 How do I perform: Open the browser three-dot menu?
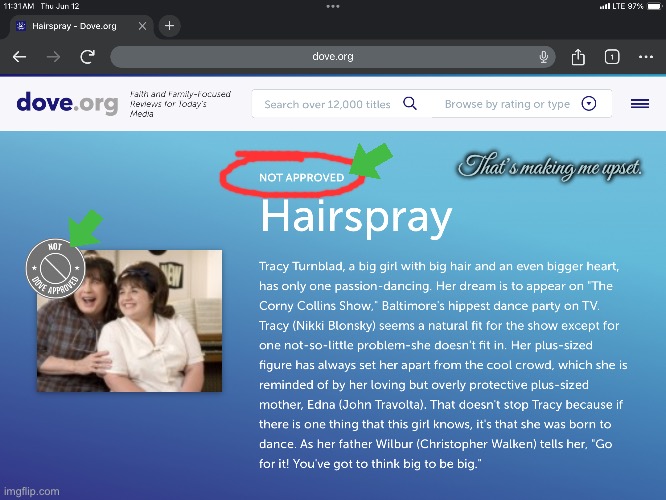click(x=646, y=56)
